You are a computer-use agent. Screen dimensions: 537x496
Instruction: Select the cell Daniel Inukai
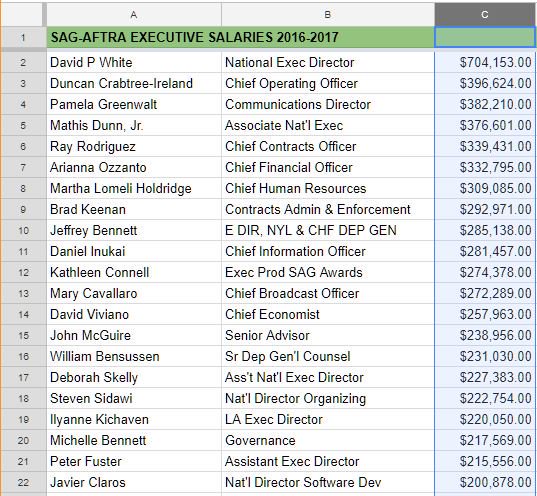click(134, 251)
